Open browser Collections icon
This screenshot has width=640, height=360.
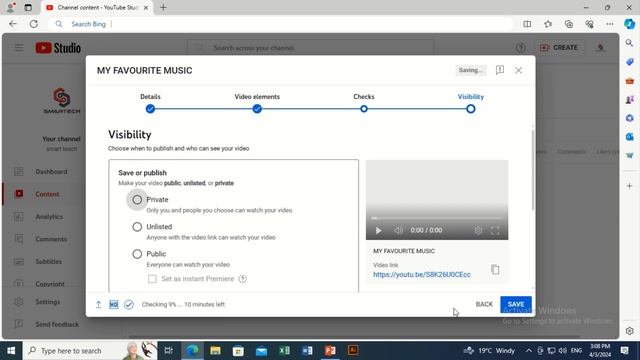point(569,24)
